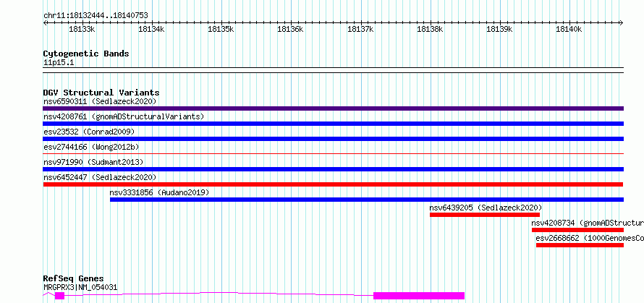This screenshot has height=303, width=644.
Task: Click the left arrowhead of the ruler
Action: tap(45, 22)
